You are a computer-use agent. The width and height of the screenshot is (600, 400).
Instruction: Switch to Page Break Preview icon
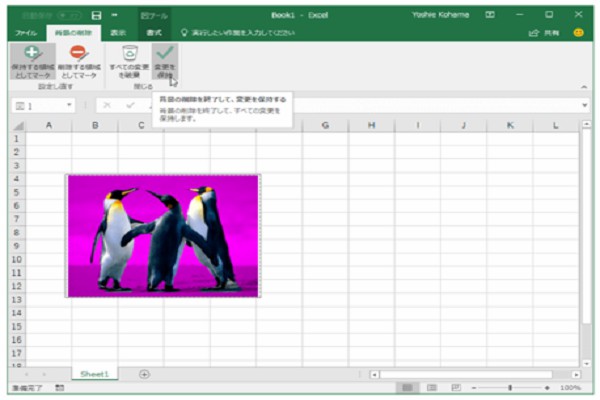[x=456, y=388]
